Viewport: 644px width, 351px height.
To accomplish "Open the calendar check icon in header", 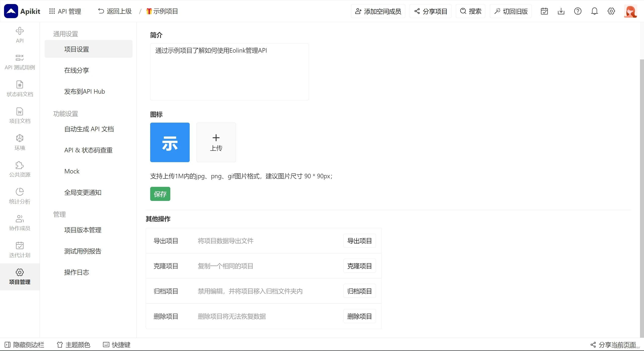I will point(544,11).
